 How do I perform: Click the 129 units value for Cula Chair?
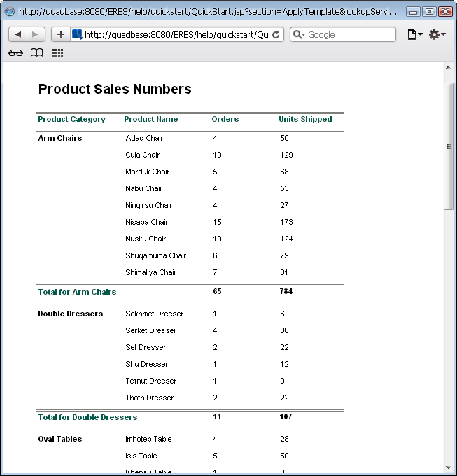point(286,155)
